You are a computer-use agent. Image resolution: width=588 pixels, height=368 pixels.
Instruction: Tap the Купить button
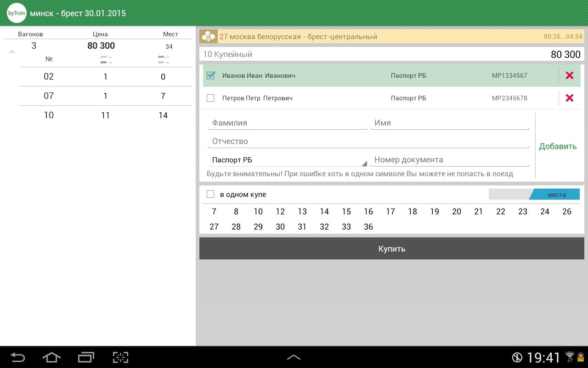[x=392, y=248]
